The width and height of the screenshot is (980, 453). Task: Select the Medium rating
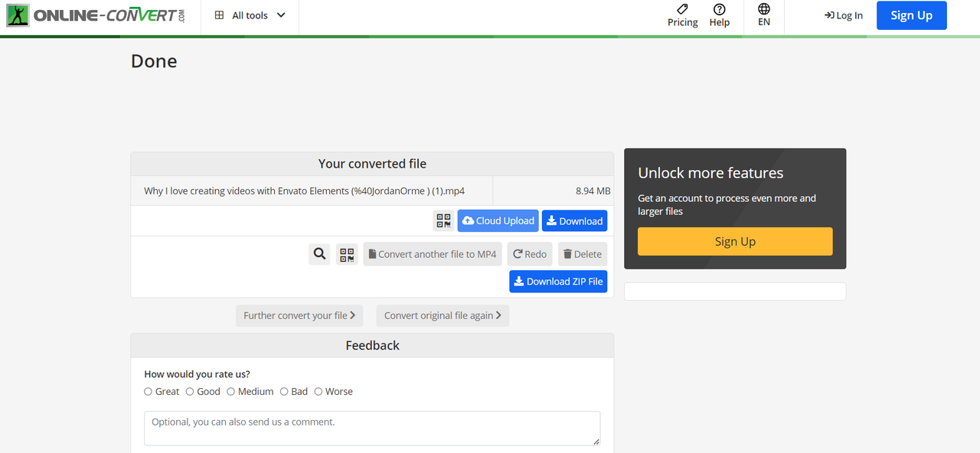point(230,392)
